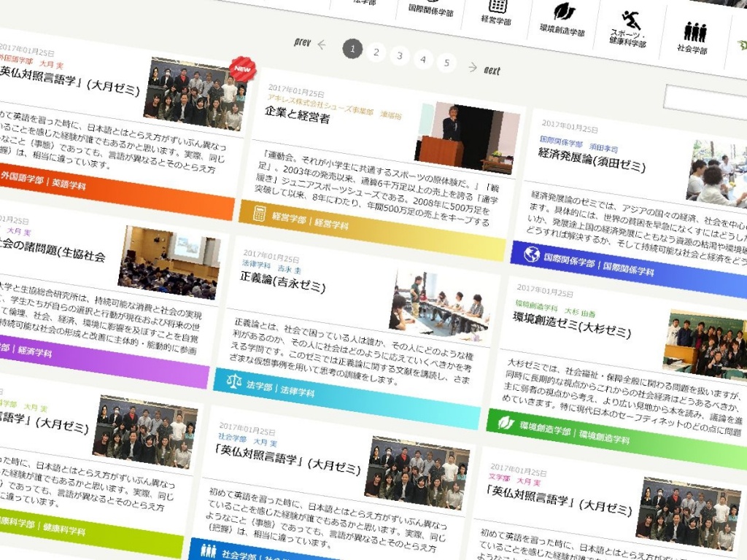Click the 環境創造学科 label above 環境創造ゼミ(大杉ゼミ)
This screenshot has width=747, height=560.
[536, 306]
